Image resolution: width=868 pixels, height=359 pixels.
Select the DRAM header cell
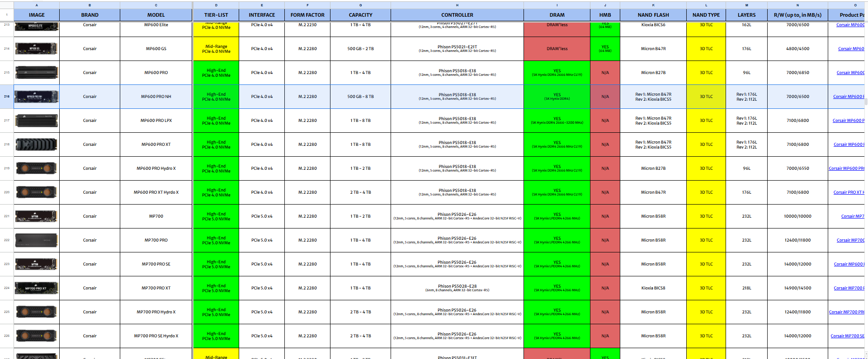[x=557, y=15]
